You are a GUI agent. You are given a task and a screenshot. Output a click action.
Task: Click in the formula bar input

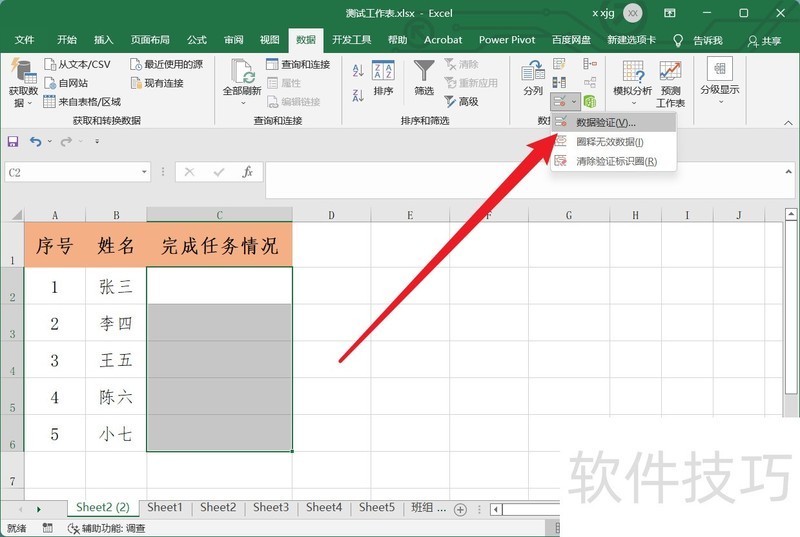click(524, 180)
